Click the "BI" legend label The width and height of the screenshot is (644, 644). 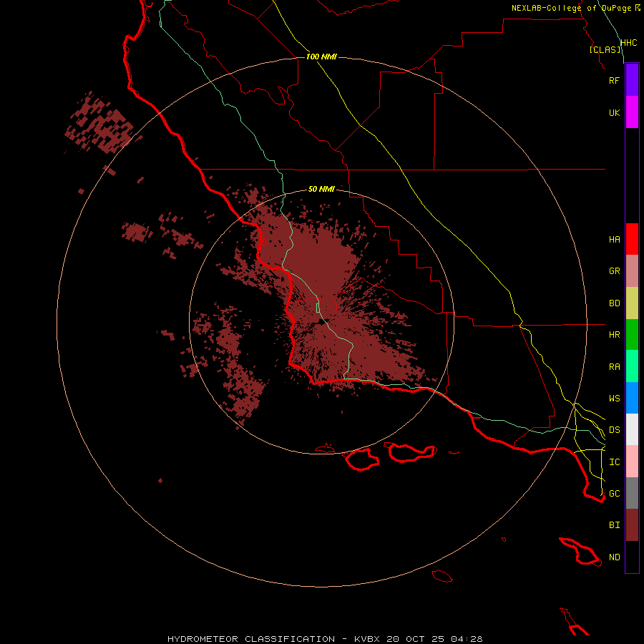[614, 525]
